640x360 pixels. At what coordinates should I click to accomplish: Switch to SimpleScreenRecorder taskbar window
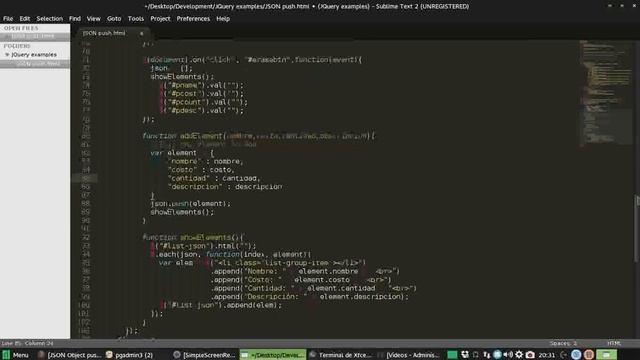click(x=204, y=355)
